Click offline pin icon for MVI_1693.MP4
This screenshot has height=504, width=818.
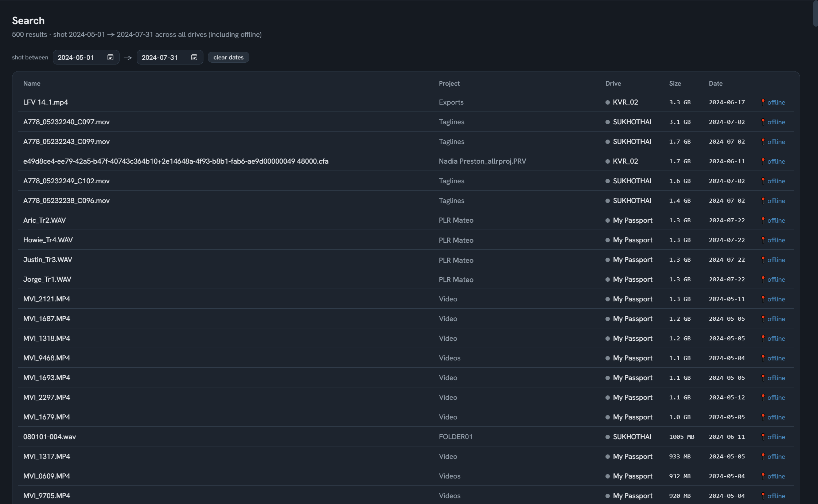tap(763, 378)
